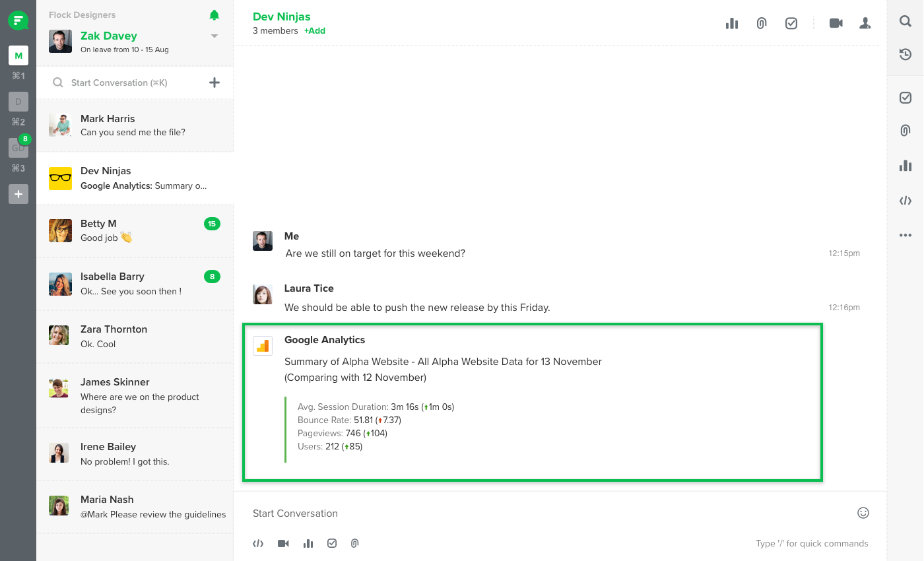This screenshot has width=924, height=561.
Task: Open to-do checkbox icon in channel header
Action: pyautogui.click(x=791, y=23)
